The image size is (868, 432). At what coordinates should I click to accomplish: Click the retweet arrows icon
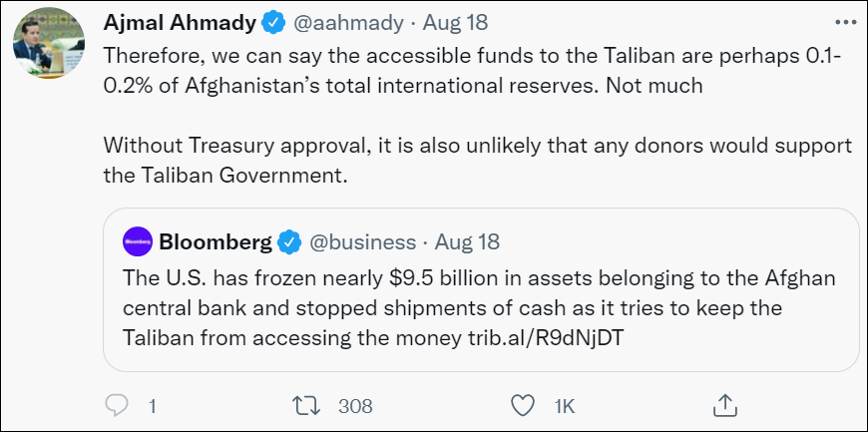tap(303, 405)
